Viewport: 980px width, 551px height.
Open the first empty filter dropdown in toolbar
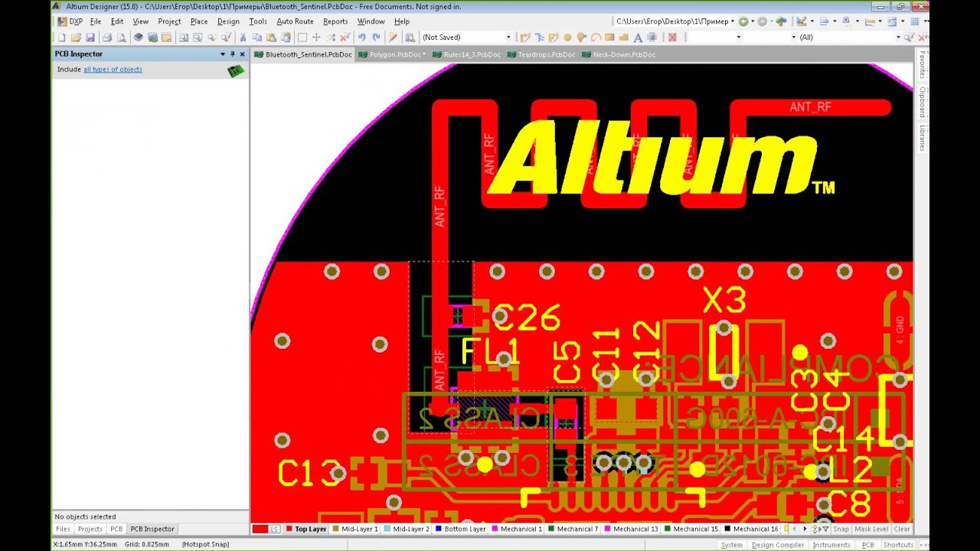tap(739, 37)
